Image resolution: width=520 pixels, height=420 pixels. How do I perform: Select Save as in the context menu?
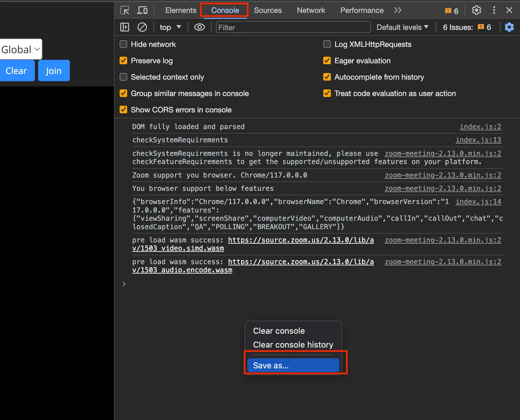[292, 365]
